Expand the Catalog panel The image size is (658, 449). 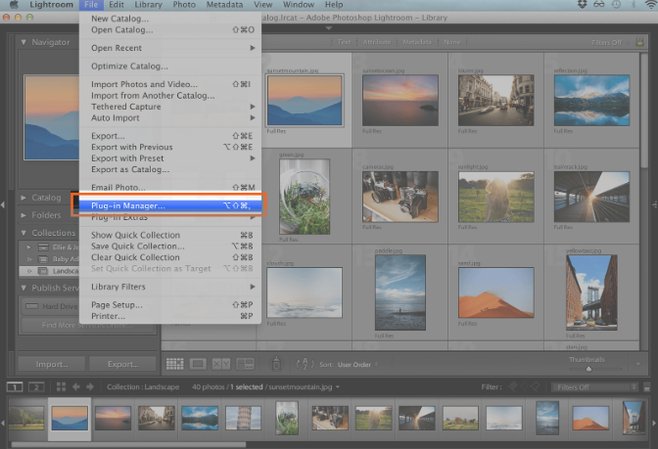tap(24, 197)
